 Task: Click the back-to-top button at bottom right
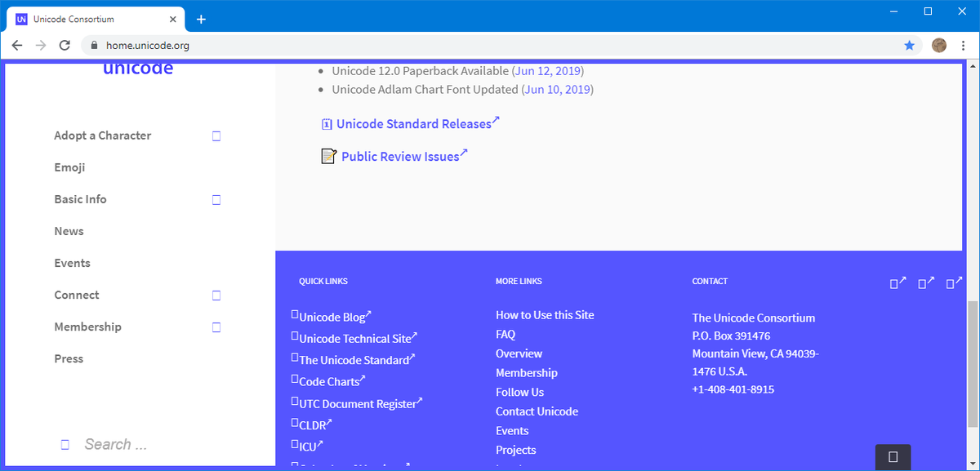coord(893,456)
